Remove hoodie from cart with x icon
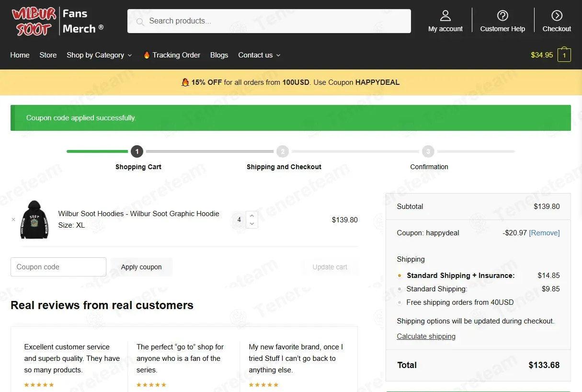Viewport: 582px width, 392px height. tap(13, 219)
